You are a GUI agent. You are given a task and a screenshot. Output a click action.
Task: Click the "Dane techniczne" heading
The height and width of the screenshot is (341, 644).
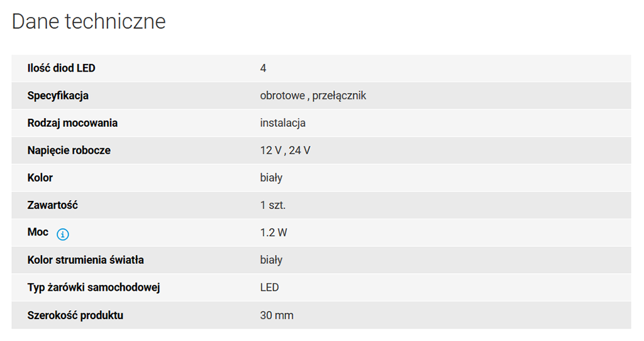[x=89, y=21]
